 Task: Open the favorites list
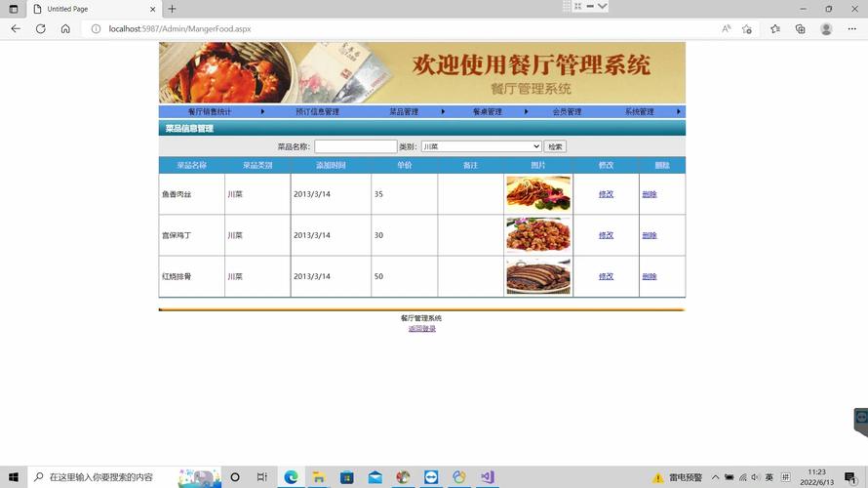[x=775, y=29]
